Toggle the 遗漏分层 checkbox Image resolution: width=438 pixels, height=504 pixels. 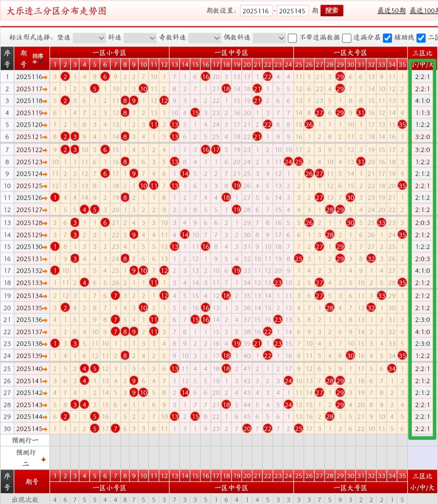click(346, 38)
